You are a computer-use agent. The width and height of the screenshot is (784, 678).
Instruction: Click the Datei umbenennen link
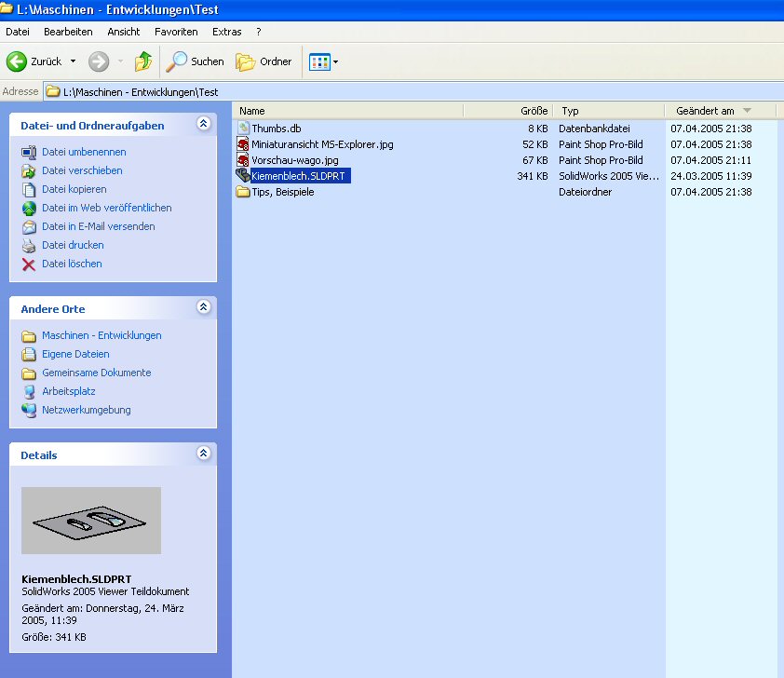[x=84, y=152]
